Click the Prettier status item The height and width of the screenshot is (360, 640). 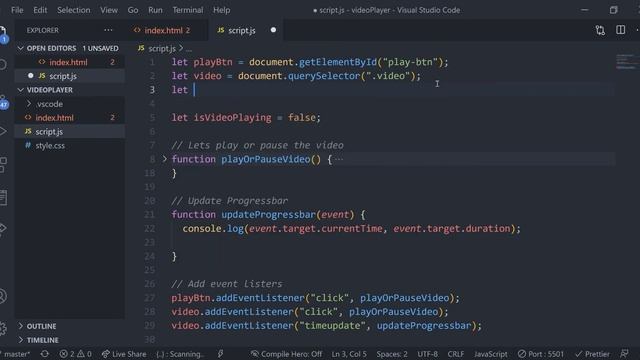[x=592, y=353]
